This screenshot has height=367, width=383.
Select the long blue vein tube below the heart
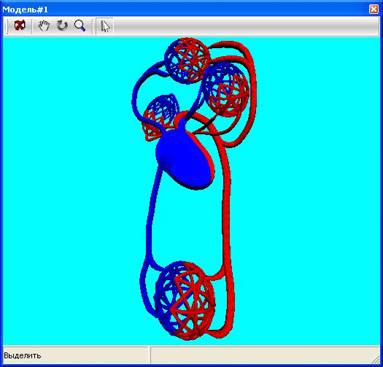pos(152,217)
